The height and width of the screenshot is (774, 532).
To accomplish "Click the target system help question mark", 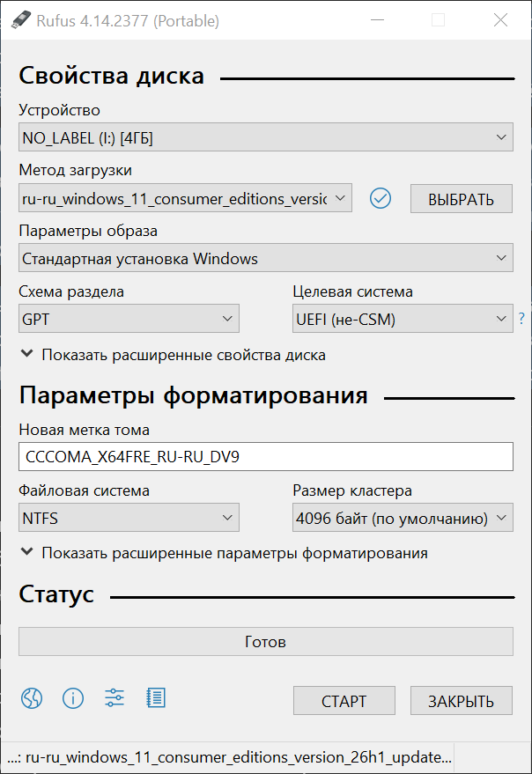I will point(521,319).
